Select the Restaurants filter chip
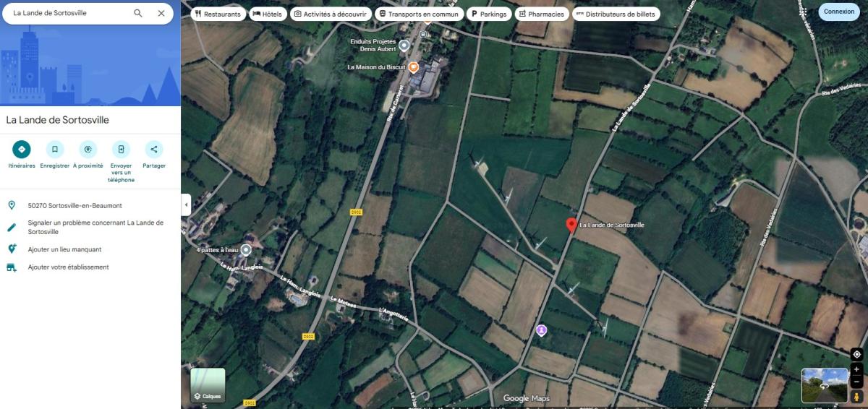Screen dimensions: 868x409 pos(218,14)
